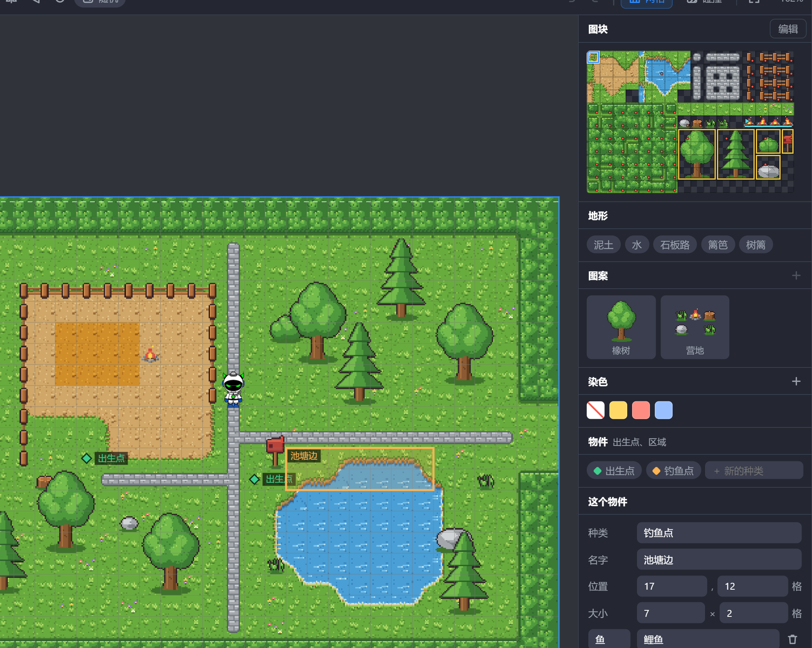Click the 名字 field containing 池塘边
812x648 pixels.
719,560
